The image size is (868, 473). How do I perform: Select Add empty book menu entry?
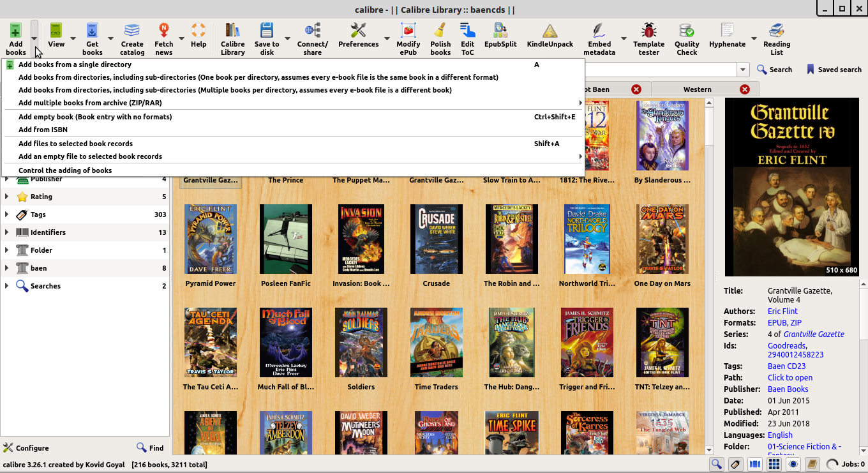click(x=294, y=117)
